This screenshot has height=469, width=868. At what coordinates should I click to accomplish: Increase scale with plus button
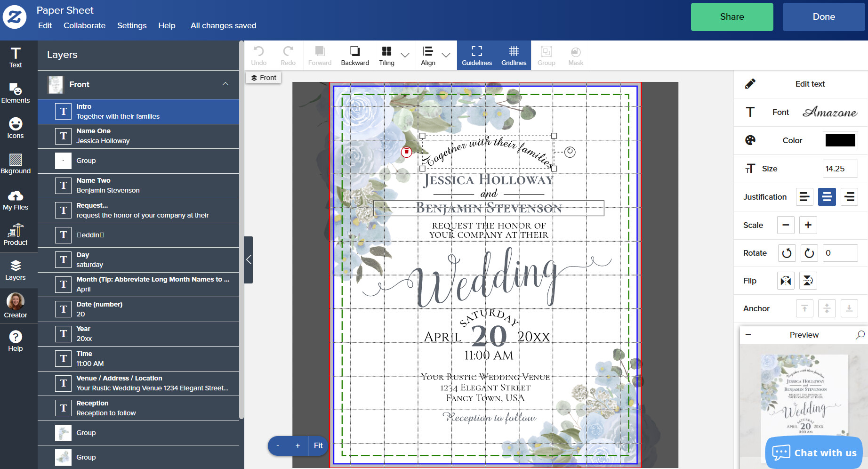point(808,225)
